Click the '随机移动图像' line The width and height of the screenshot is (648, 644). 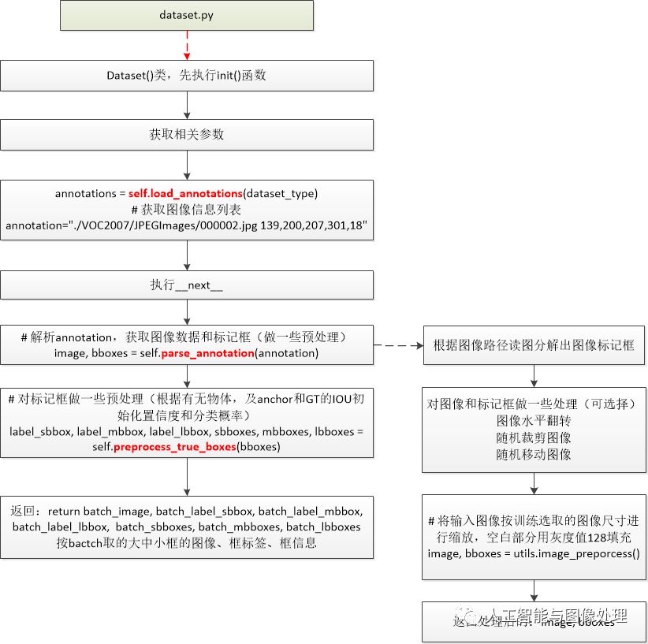point(534,455)
